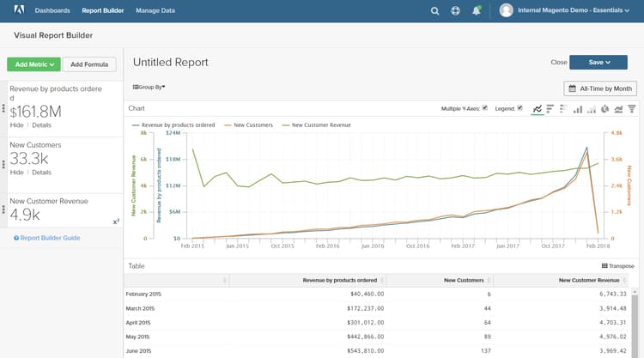
Task: Switch to the pie chart type
Action: coord(605,109)
